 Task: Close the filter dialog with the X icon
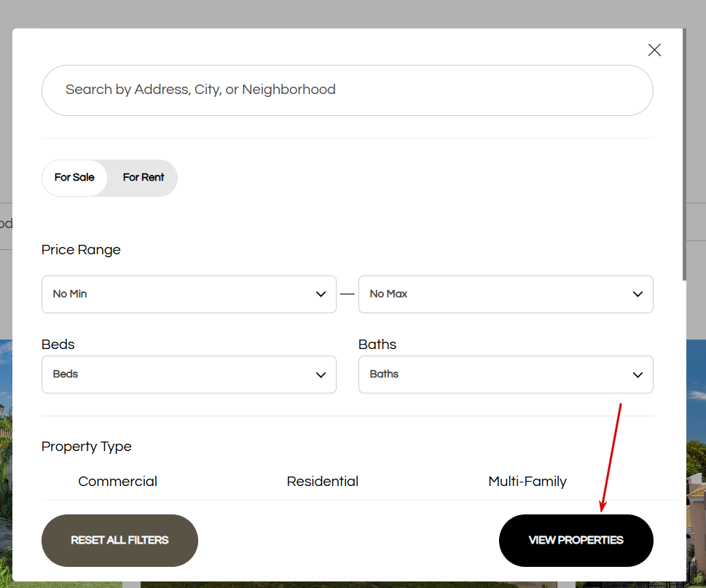point(654,50)
